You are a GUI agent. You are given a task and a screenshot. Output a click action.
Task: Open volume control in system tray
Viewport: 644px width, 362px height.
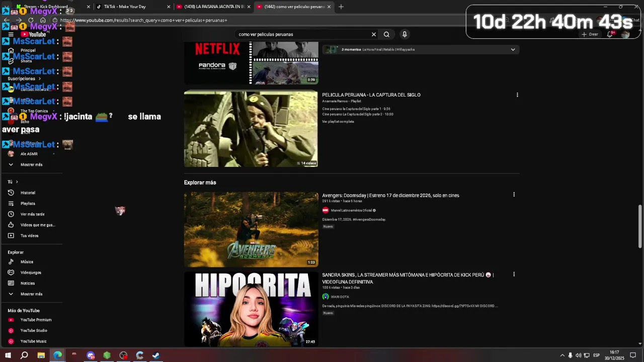[578, 355]
